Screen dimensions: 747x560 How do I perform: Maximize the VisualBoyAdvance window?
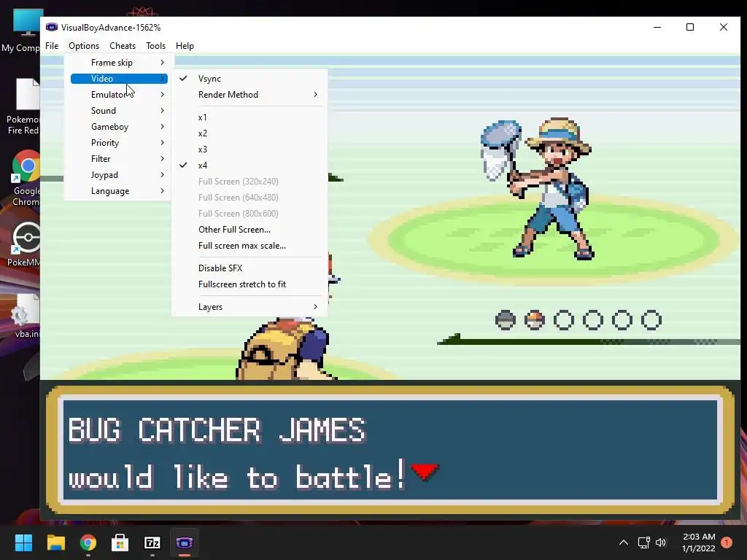[690, 27]
